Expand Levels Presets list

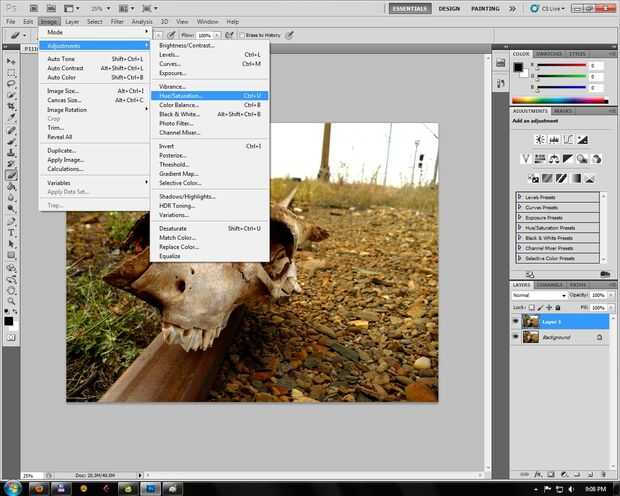(x=520, y=197)
